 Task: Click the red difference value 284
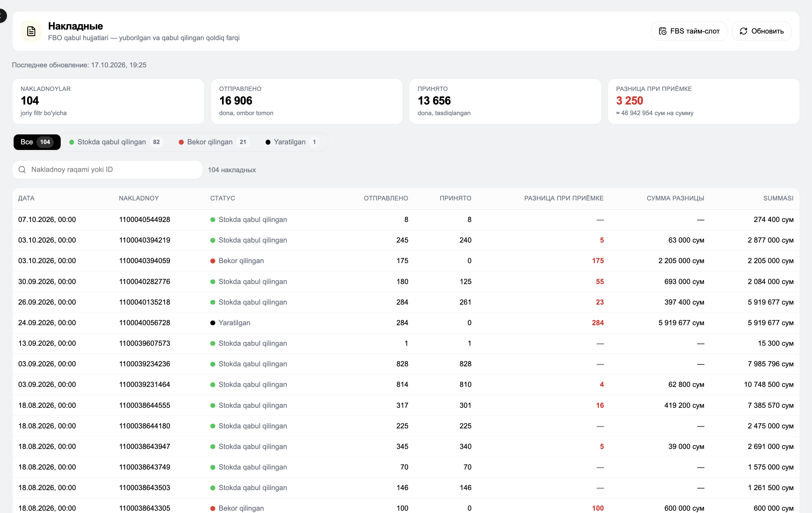point(598,323)
